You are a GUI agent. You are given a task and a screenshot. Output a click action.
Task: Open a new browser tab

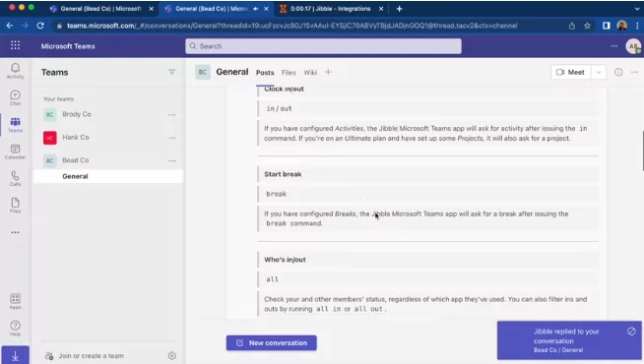point(399,9)
